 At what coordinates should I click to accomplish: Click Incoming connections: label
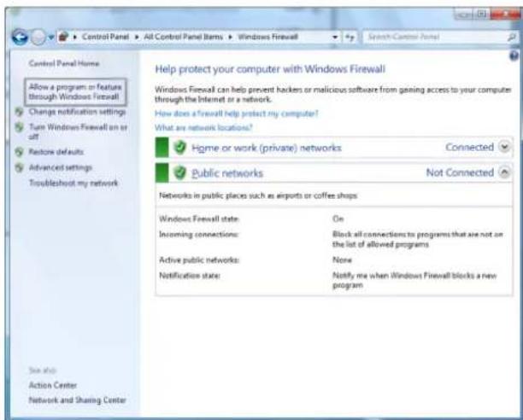198,235
